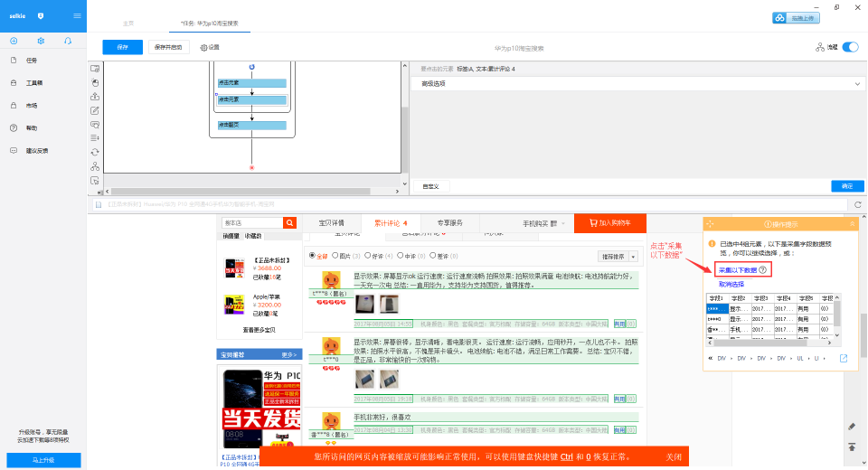This screenshot has height=470, width=868.
Task: Select the branch condition tool icon
Action: point(95,166)
